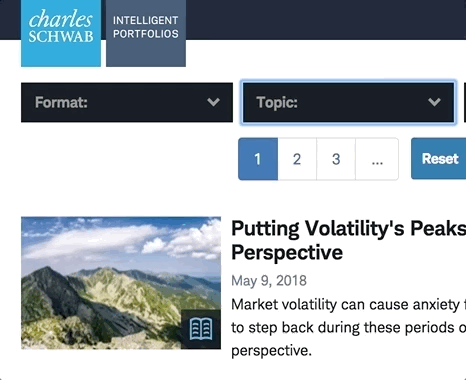Viewport: 466px width, 380px height.
Task: Click the dark navy header bar
Action: point(326,20)
